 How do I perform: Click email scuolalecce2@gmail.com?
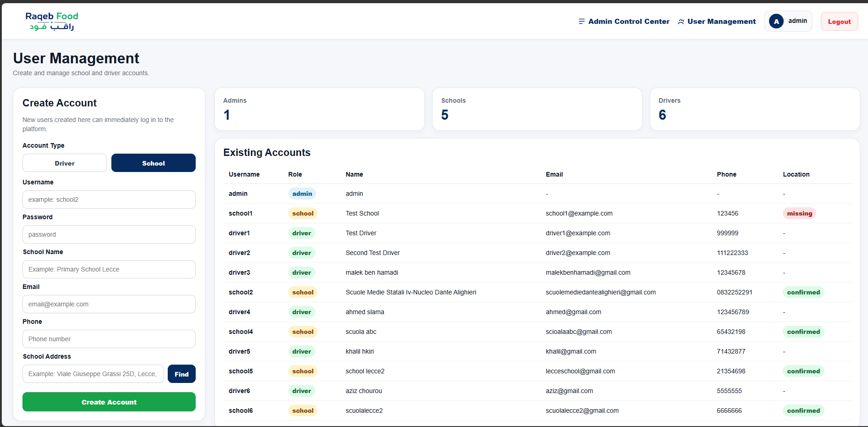[x=582, y=410]
